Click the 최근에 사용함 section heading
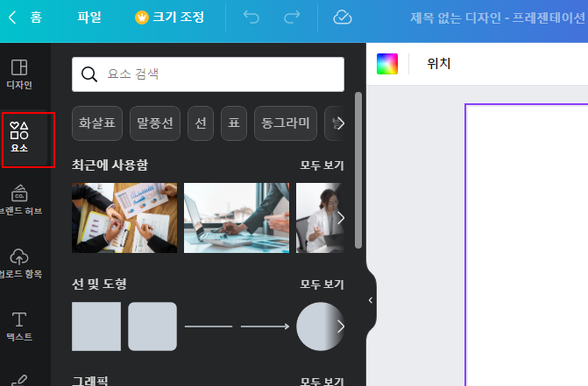Screen dimensions: 588x386 (110, 165)
